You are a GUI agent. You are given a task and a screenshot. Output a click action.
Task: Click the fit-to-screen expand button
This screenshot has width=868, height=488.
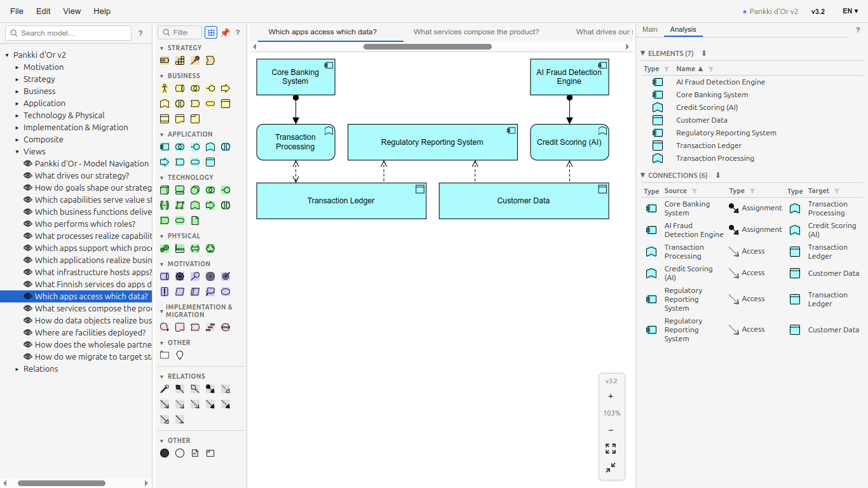coord(611,449)
